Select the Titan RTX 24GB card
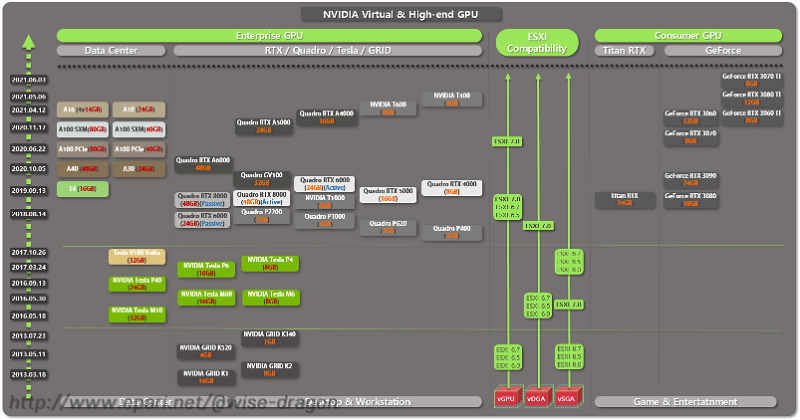The image size is (800, 420). click(x=624, y=200)
